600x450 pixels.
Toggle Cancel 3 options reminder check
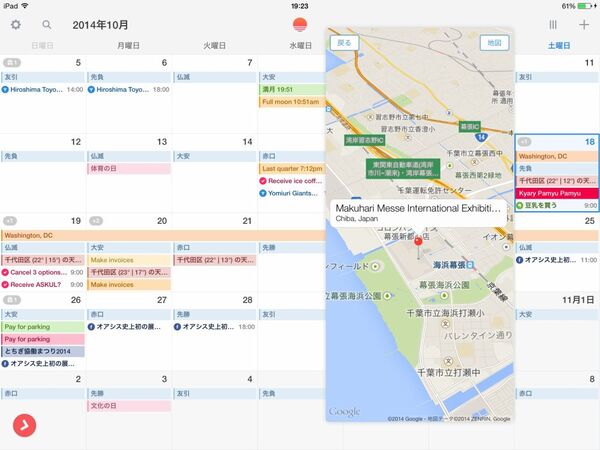point(5,272)
